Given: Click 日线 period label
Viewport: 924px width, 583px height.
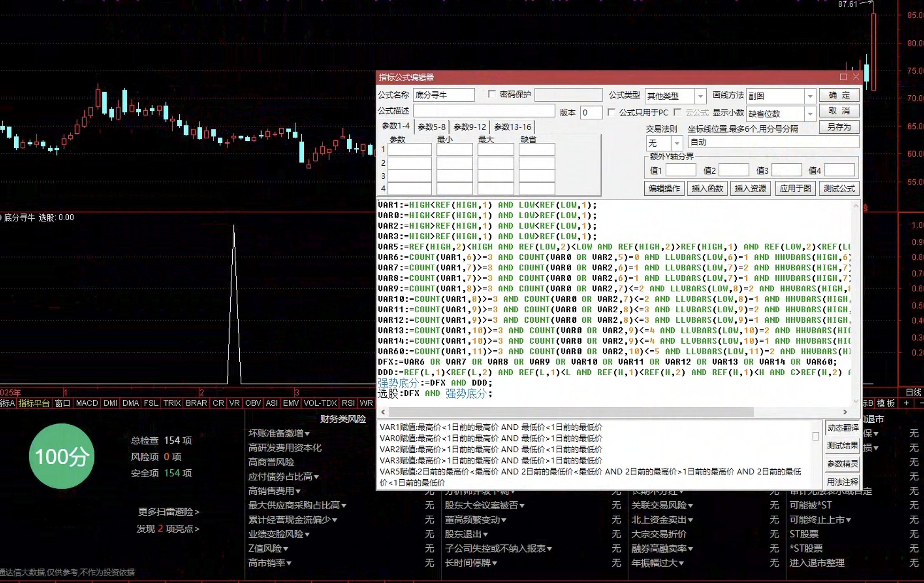Looking at the screenshot, I should click(x=913, y=392).
